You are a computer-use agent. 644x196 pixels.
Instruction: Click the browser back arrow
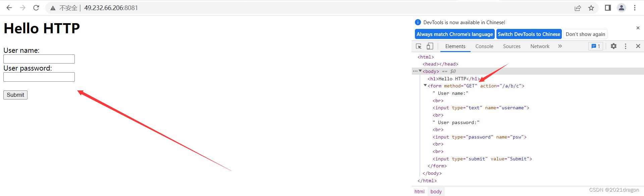point(9,8)
